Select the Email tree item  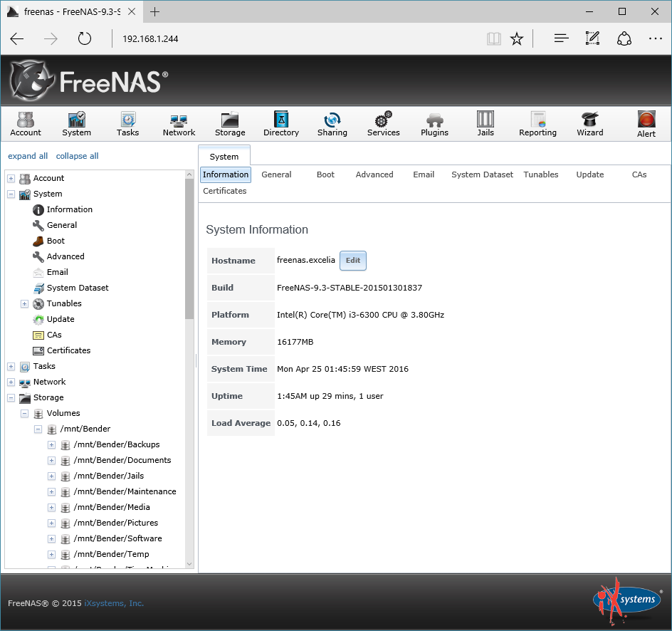[58, 272]
